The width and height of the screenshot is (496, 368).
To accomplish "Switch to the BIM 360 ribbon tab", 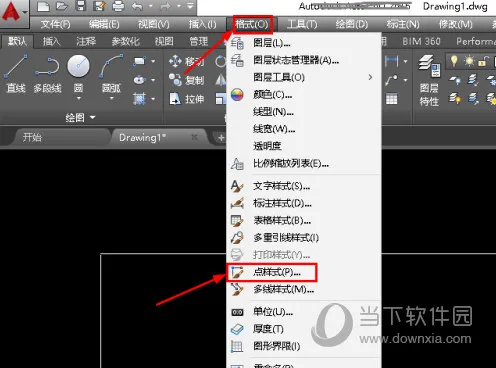I will [421, 41].
